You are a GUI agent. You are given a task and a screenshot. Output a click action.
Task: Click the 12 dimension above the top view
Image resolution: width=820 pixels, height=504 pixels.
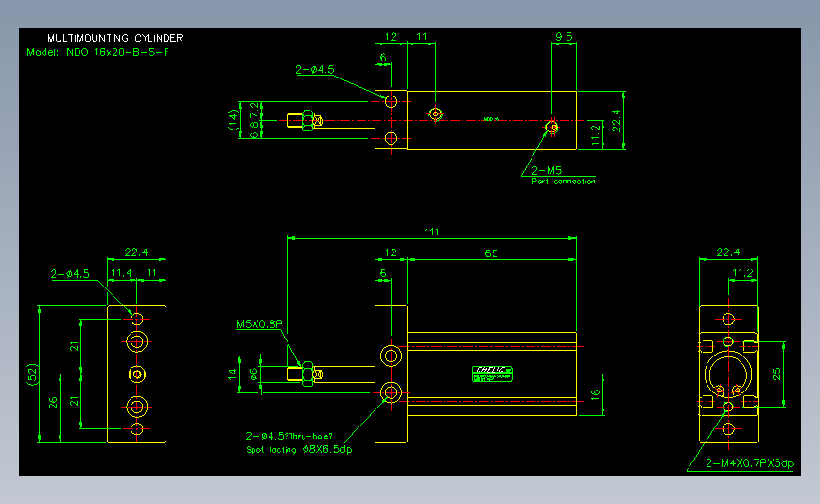pos(391,37)
